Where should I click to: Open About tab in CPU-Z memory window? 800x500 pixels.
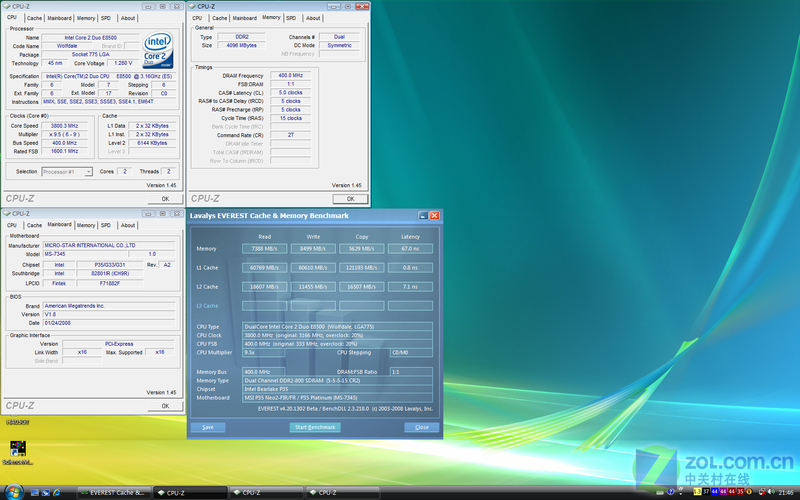click(313, 18)
